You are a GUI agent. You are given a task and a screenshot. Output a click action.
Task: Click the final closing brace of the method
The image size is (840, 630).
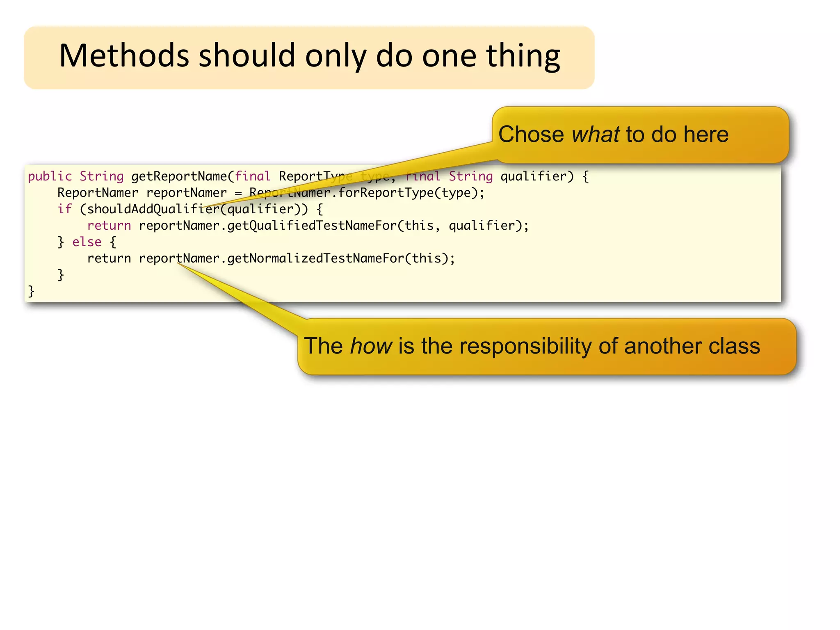(31, 291)
